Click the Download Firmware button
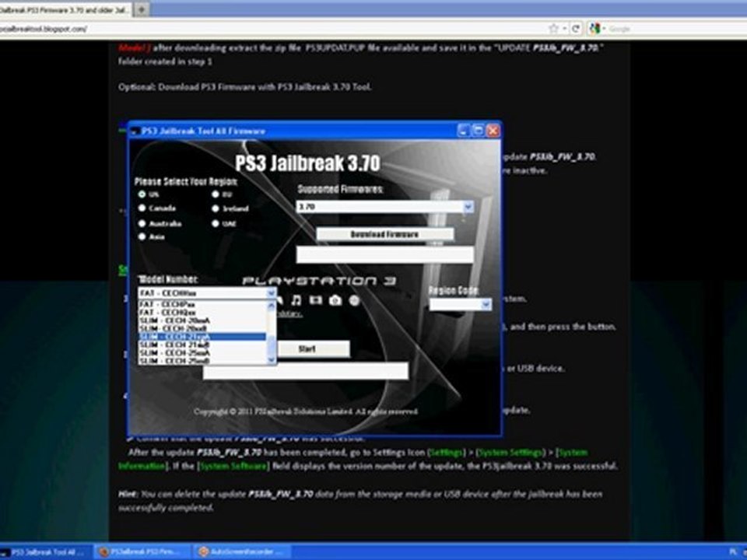This screenshot has width=747, height=560. click(x=385, y=234)
